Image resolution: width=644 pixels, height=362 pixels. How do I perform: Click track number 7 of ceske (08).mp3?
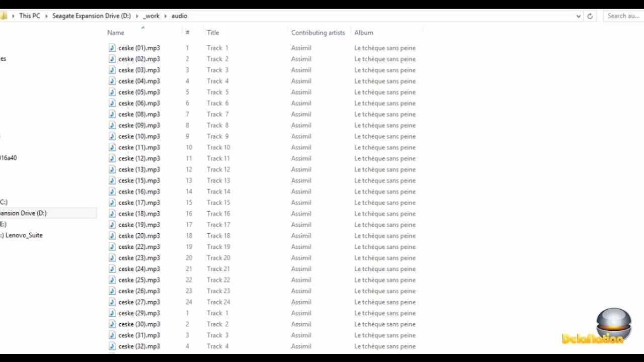[187, 114]
